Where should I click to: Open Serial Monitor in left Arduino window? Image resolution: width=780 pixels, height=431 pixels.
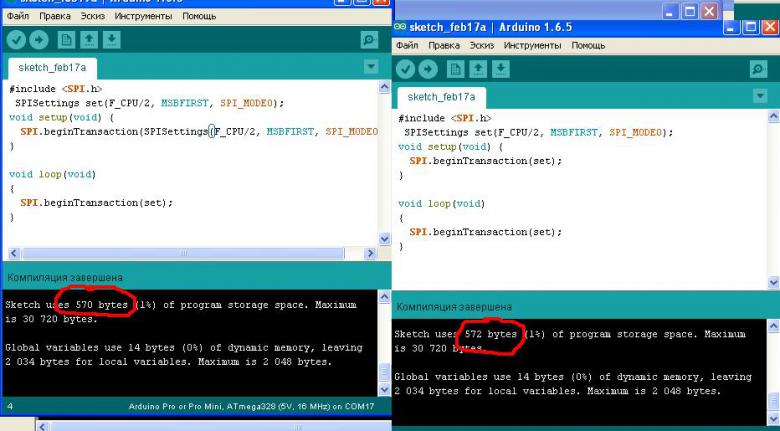click(x=369, y=40)
